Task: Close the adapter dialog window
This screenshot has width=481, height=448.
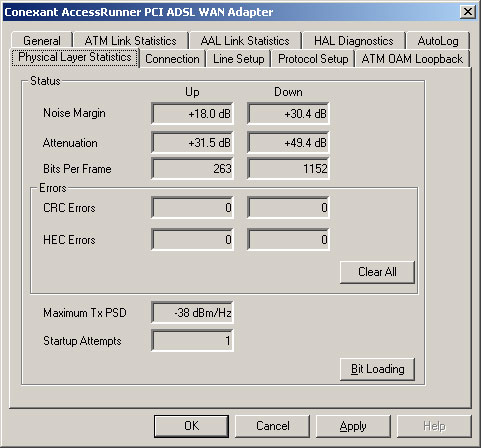Action: coord(468,12)
